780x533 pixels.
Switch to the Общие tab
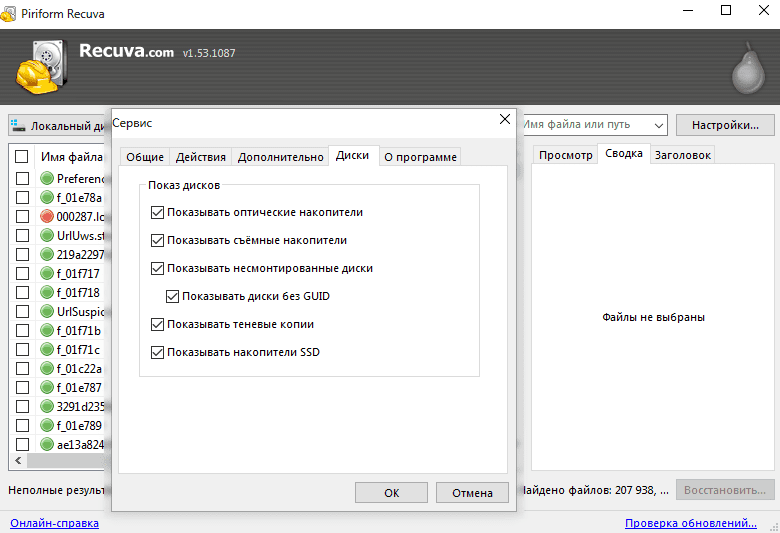click(145, 157)
